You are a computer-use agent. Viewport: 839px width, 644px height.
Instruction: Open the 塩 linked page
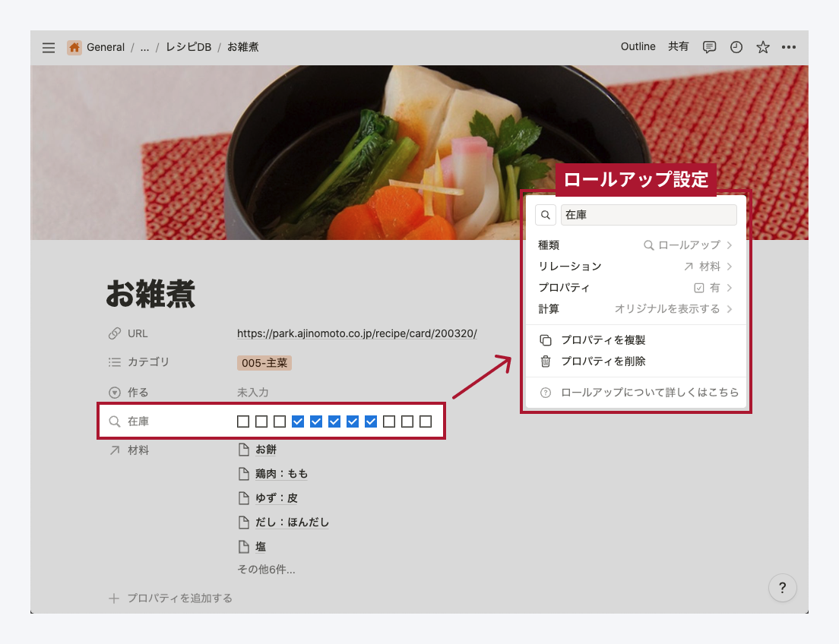click(261, 546)
